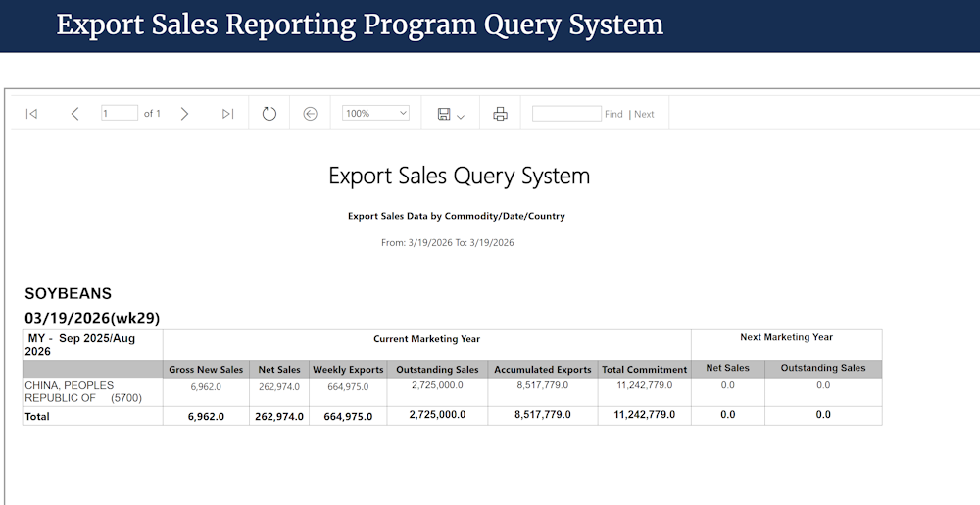Click the Accumulated Exports column header
980x505 pixels.
543,370
